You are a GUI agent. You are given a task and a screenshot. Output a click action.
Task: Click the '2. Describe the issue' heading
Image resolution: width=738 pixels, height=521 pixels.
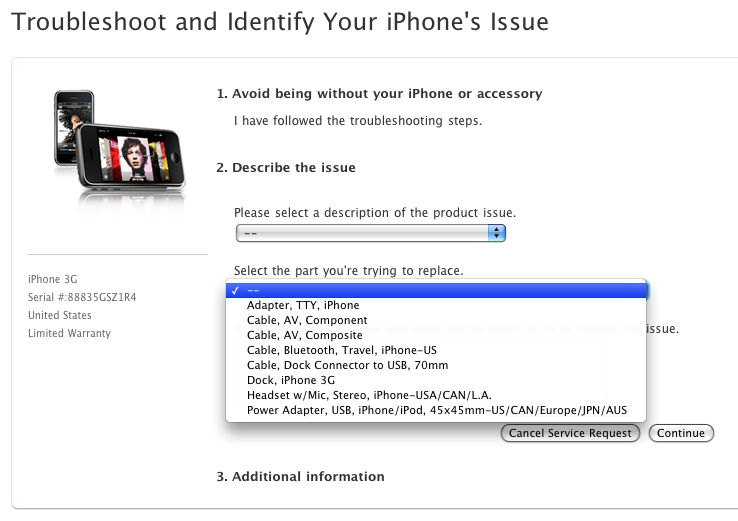pos(286,168)
